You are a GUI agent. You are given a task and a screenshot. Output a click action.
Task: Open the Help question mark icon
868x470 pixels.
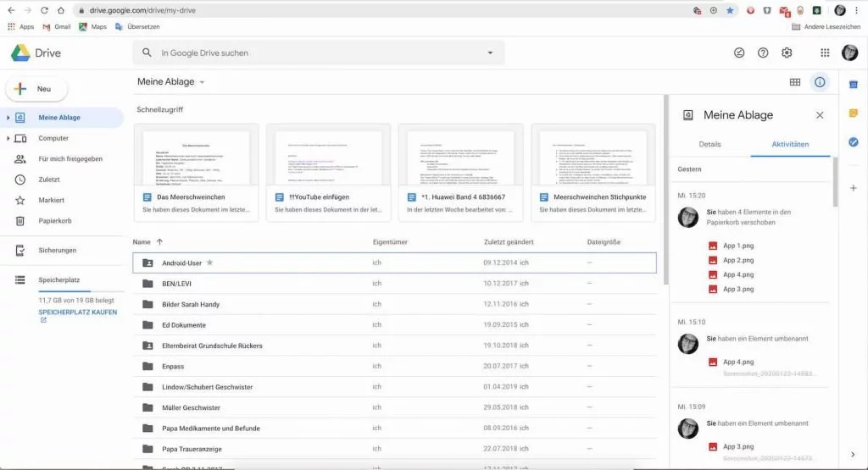tap(763, 53)
